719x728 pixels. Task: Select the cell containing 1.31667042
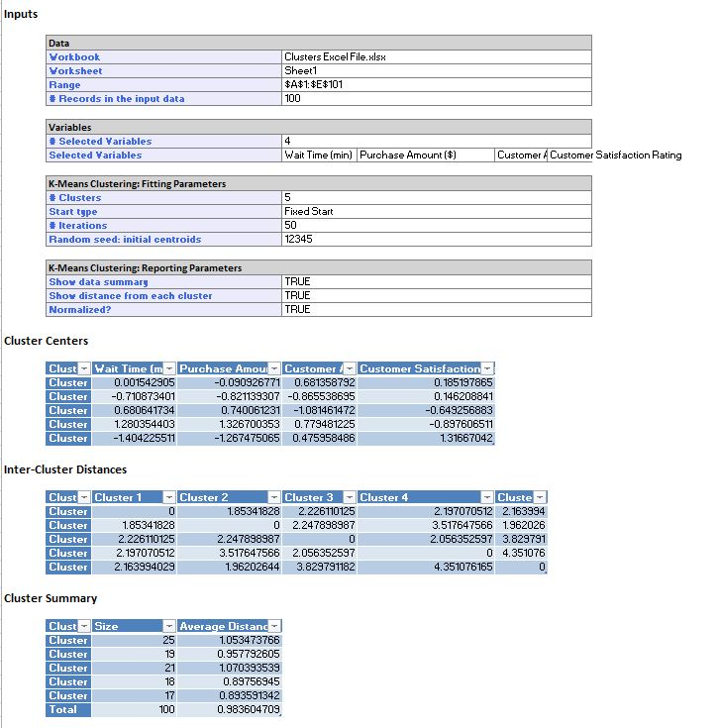pos(426,438)
